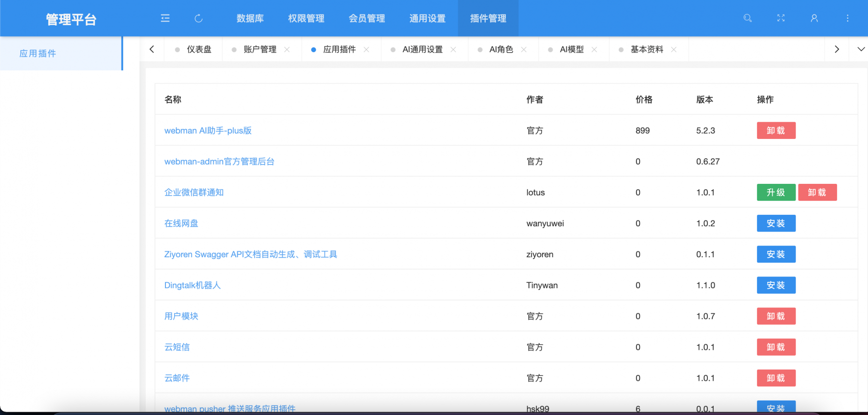The width and height of the screenshot is (868, 415).
Task: Open the 云短信 link
Action: [x=177, y=347]
